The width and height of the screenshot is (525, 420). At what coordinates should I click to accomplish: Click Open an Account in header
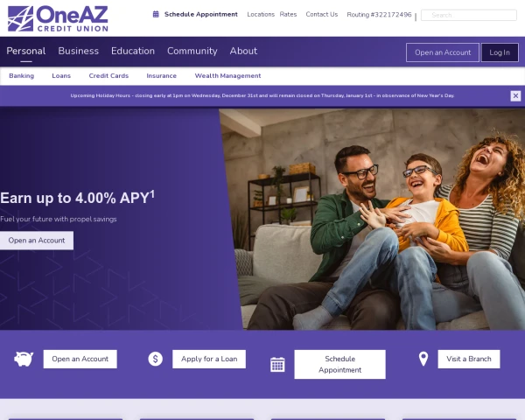tap(443, 52)
